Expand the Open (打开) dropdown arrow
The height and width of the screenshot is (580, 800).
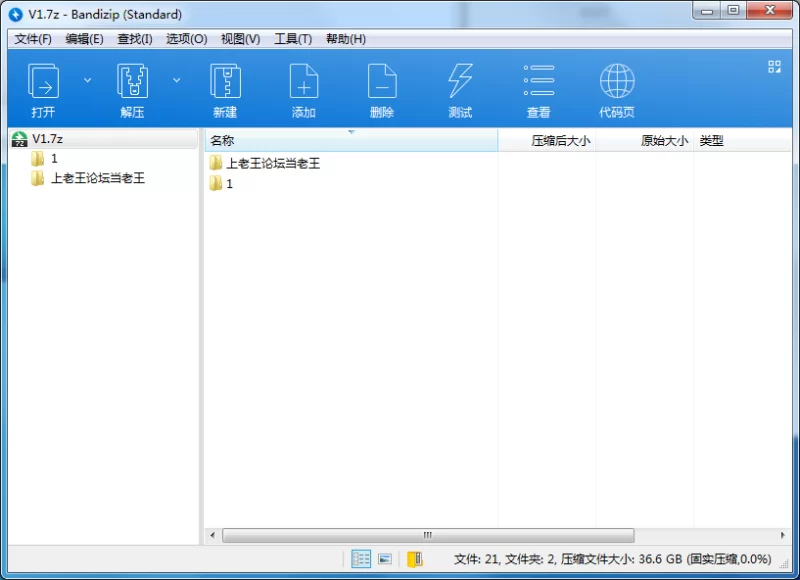[x=87, y=80]
